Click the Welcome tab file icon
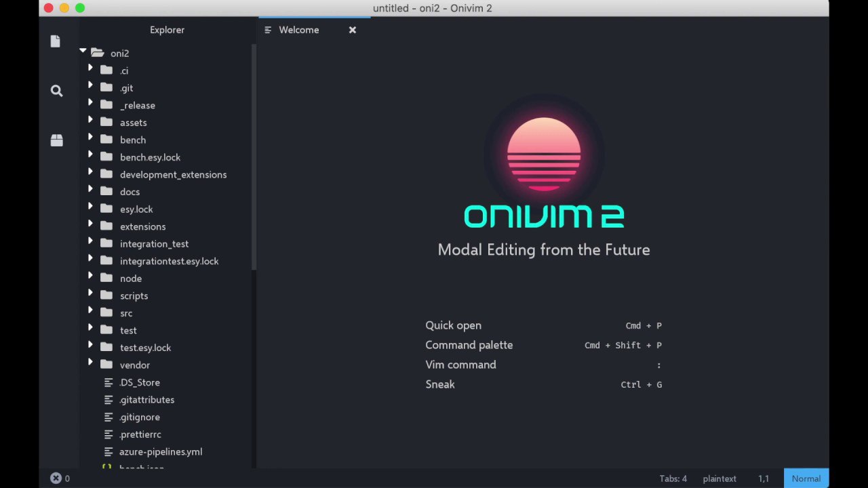The width and height of the screenshot is (868, 488). [x=268, y=30]
